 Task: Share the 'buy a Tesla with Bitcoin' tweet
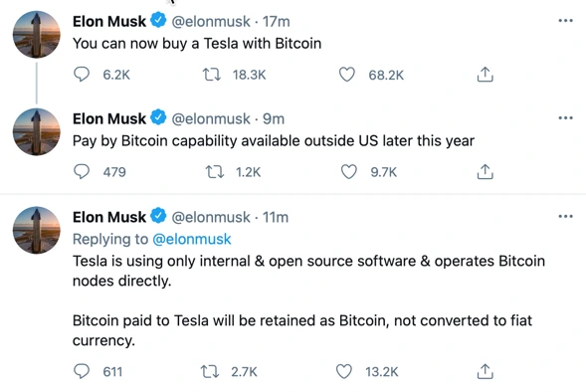(x=485, y=75)
